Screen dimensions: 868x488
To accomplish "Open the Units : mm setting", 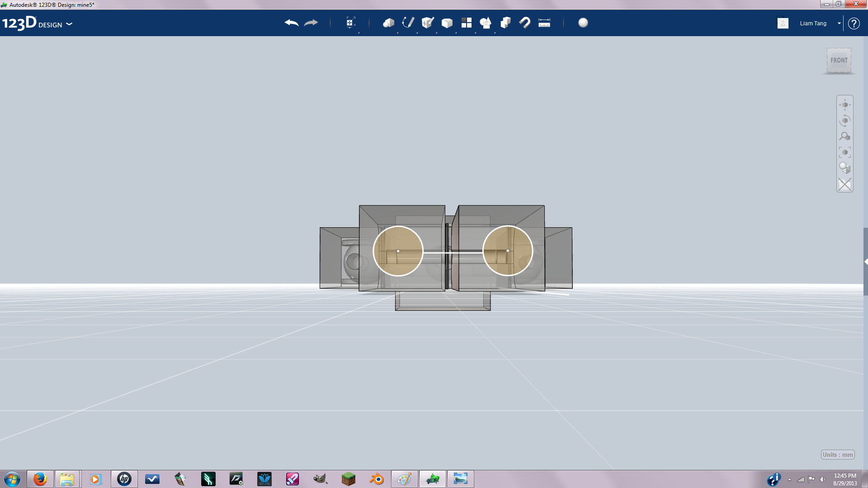I will coord(838,455).
